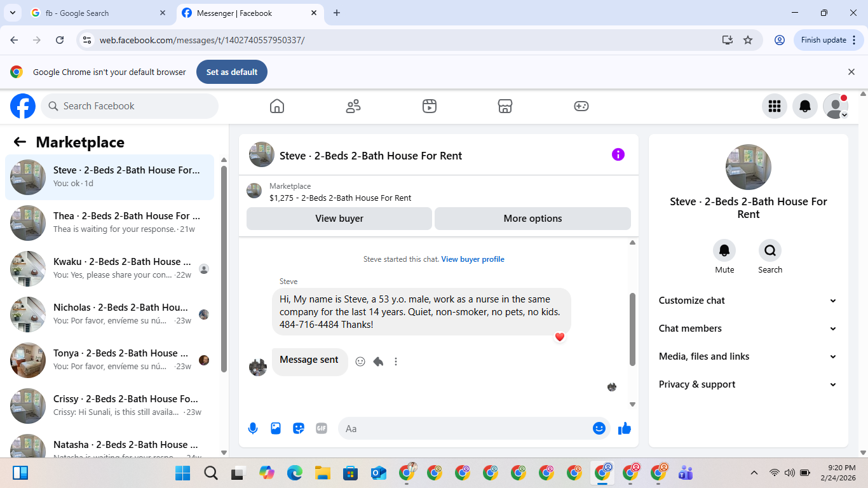Attach a photo with the image icon
Viewport: 868px width, 488px height.
point(276,428)
